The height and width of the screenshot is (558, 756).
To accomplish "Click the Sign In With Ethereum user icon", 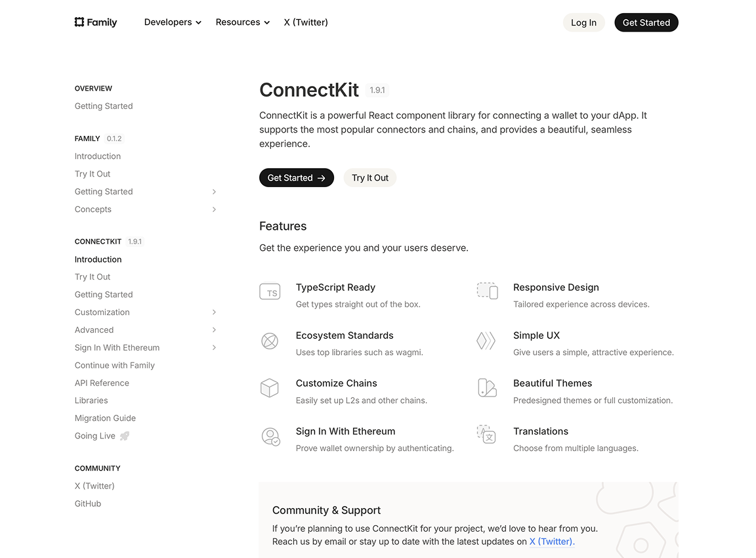I will (270, 437).
